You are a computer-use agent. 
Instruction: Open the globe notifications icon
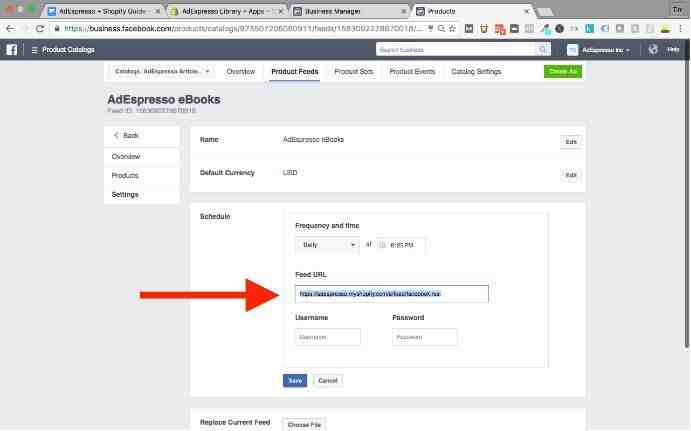tap(653, 50)
